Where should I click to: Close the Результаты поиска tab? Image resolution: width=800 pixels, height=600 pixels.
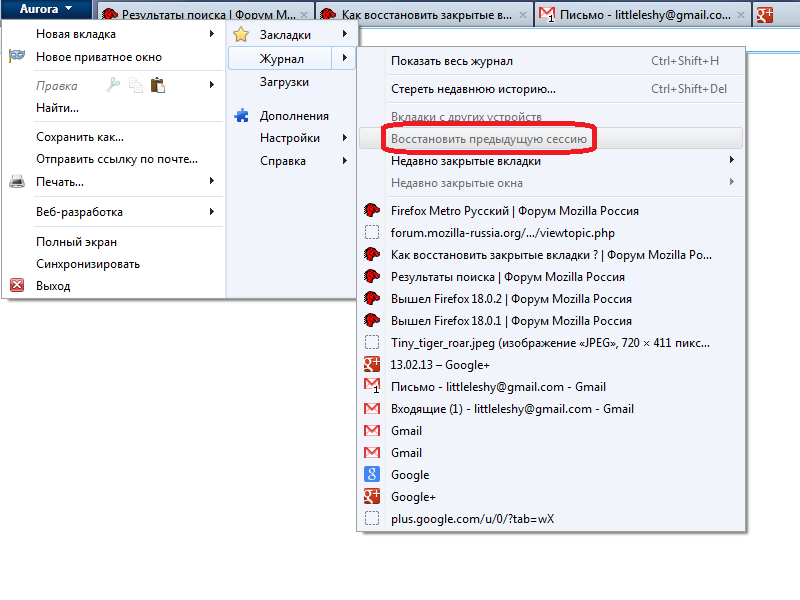pos(304,15)
